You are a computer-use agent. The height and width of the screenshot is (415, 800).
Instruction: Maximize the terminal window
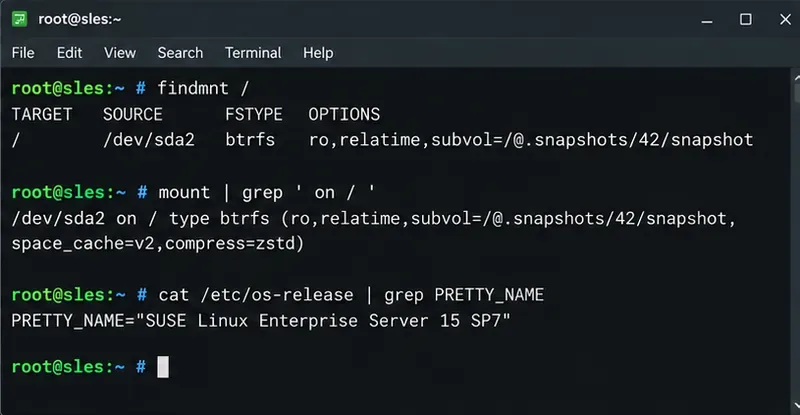[745, 19]
